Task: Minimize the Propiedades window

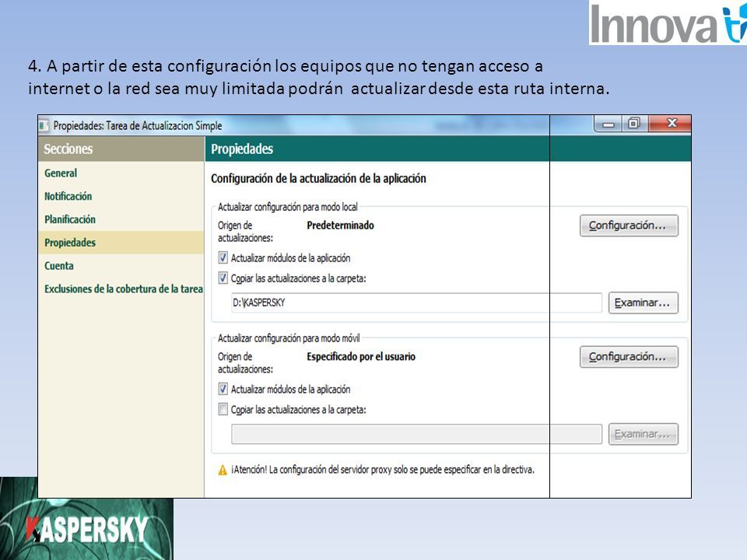Action: click(x=608, y=124)
